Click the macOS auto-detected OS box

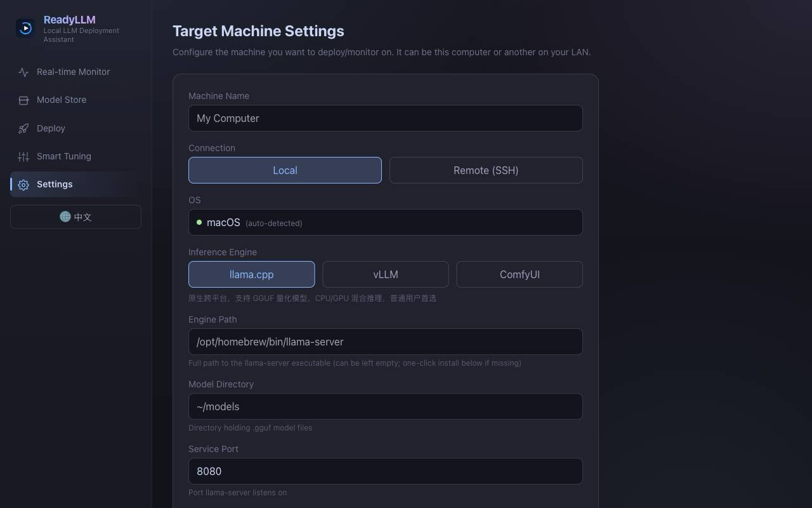(386, 222)
